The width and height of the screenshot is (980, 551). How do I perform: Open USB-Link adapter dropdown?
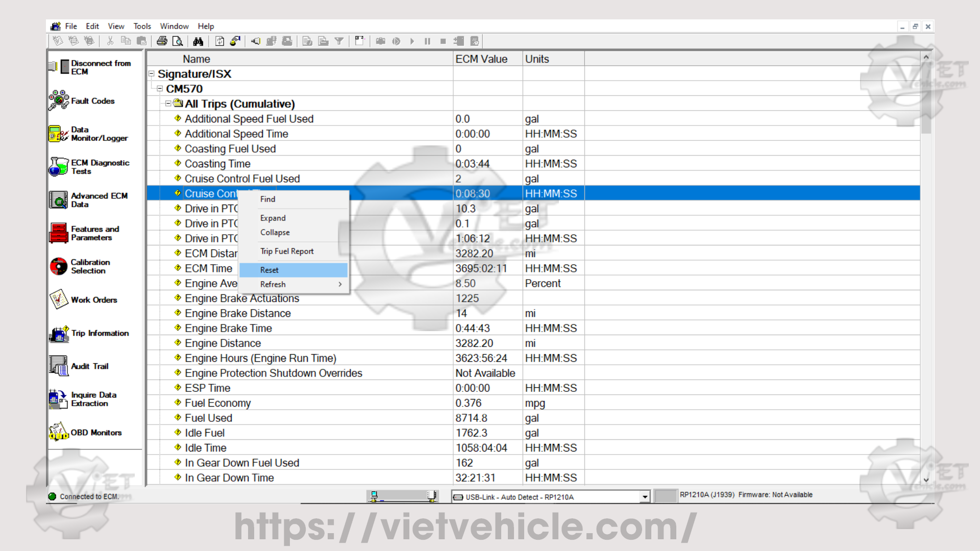(645, 497)
